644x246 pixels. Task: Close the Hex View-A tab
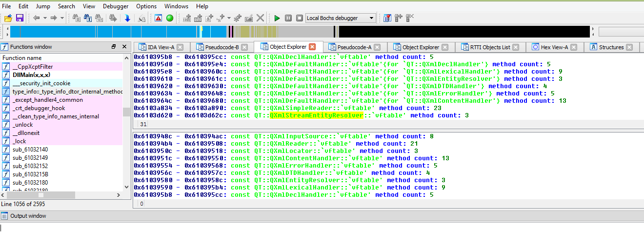[574, 47]
